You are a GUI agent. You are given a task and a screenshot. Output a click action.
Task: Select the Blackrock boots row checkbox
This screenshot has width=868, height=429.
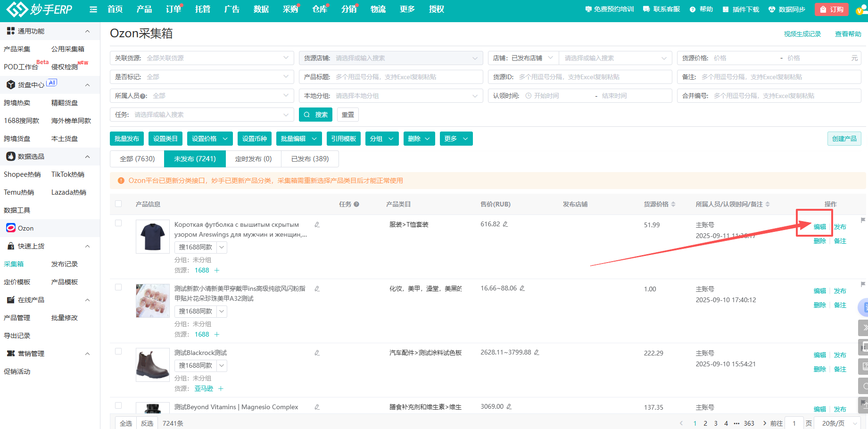coord(118,352)
